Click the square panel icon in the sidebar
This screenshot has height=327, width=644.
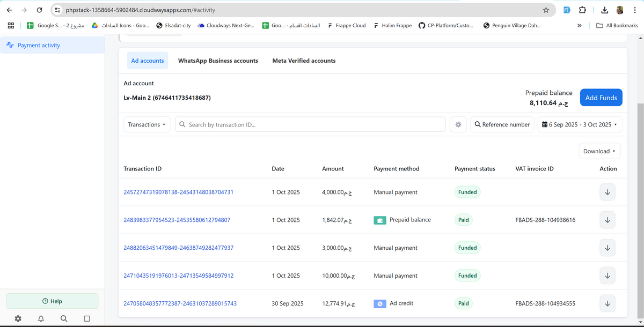click(x=87, y=318)
